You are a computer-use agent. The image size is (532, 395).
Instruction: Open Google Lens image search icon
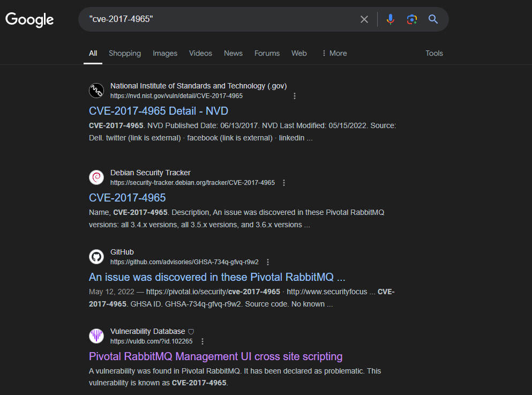(x=412, y=19)
